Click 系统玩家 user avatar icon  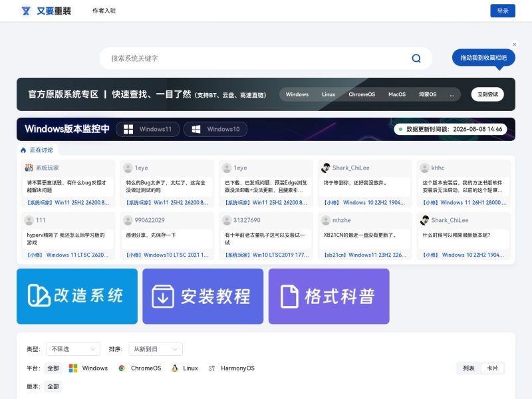tap(29, 168)
